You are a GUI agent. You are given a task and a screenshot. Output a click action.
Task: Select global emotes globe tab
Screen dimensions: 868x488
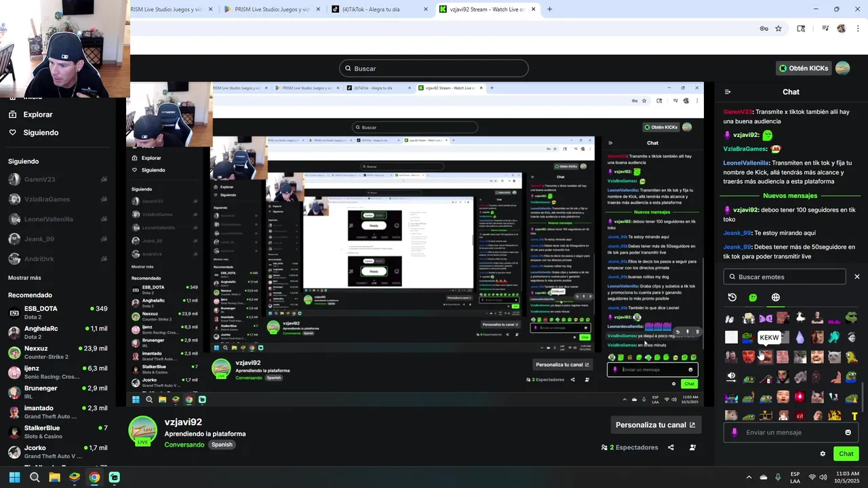[x=776, y=298]
